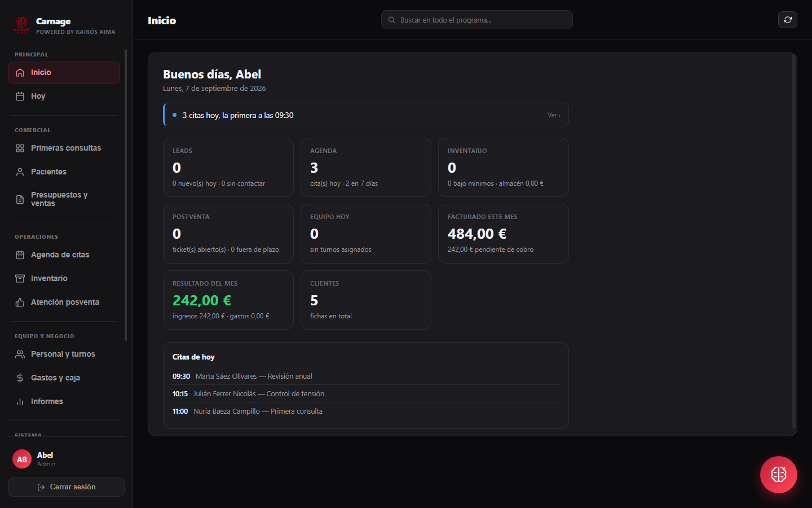
Task: Navigate to Pacientes
Action: click(64, 172)
